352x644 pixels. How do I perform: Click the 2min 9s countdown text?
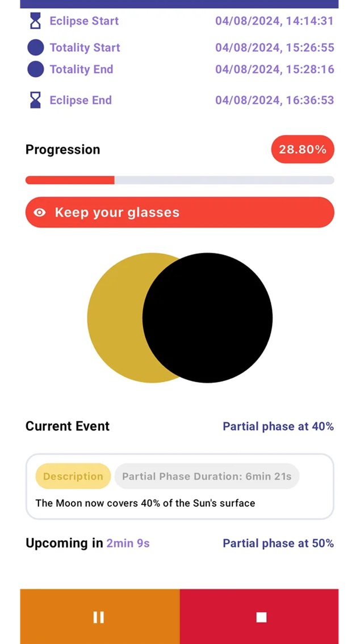point(128,543)
